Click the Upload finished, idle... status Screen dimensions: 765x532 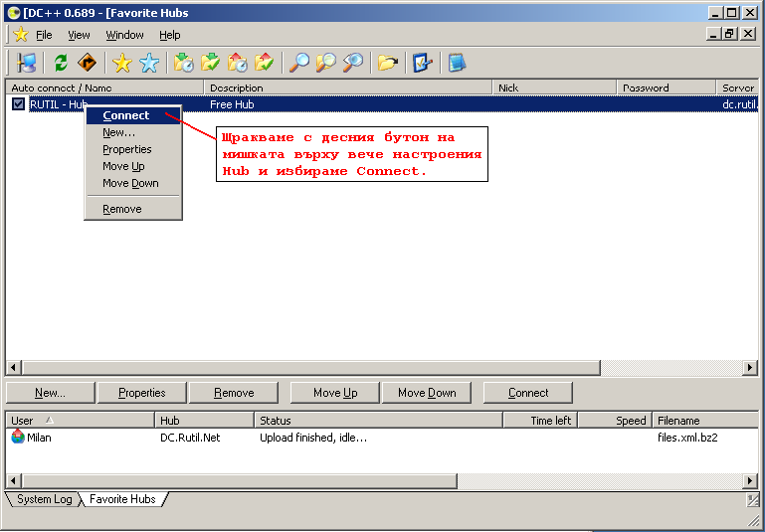[x=313, y=438]
